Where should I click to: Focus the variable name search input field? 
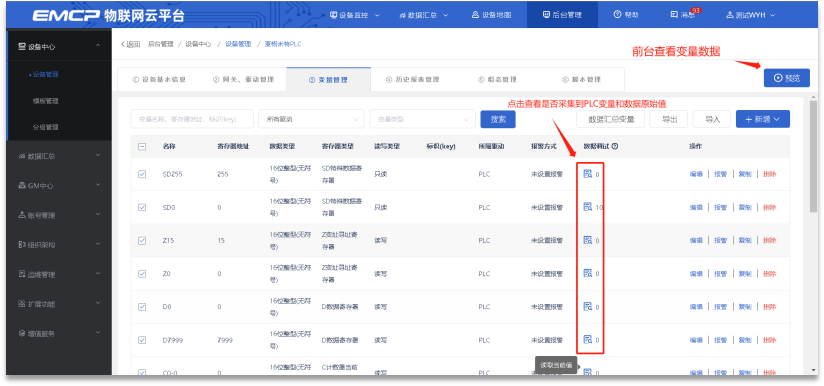pyautogui.click(x=192, y=119)
